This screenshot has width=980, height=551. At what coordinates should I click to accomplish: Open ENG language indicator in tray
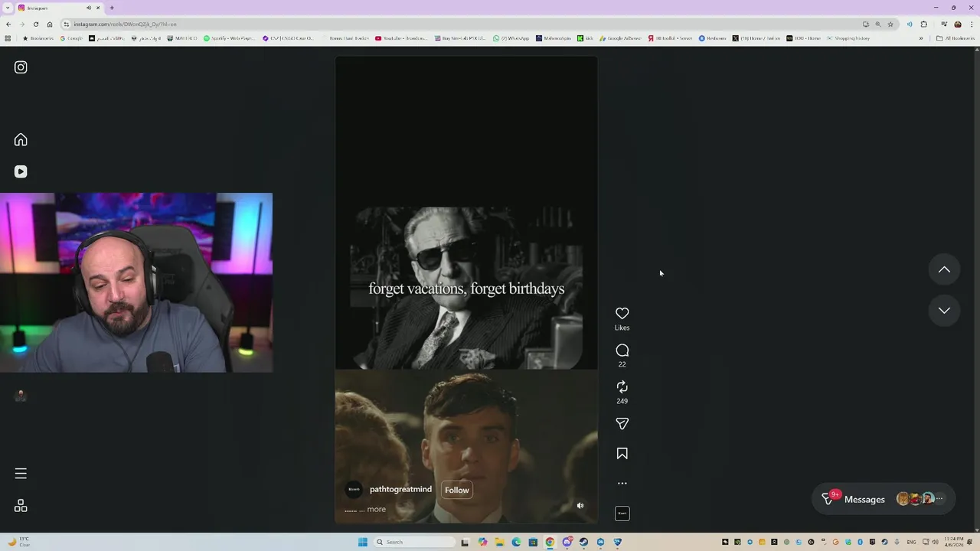911,542
